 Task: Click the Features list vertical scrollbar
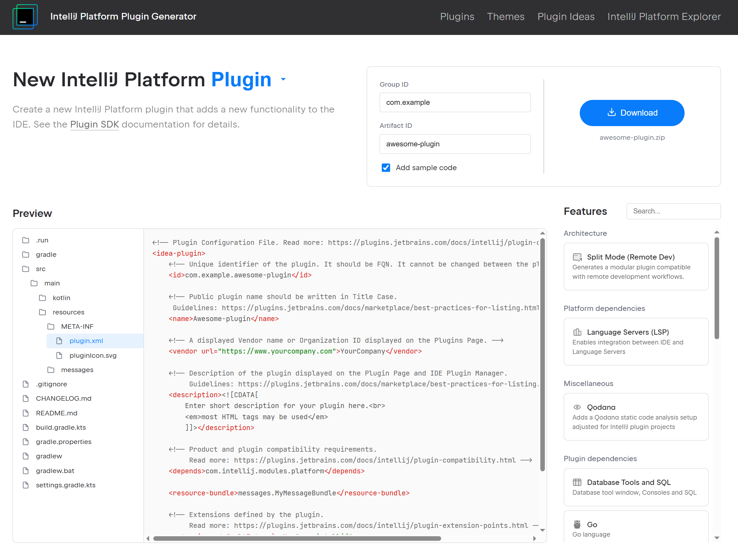717,288
